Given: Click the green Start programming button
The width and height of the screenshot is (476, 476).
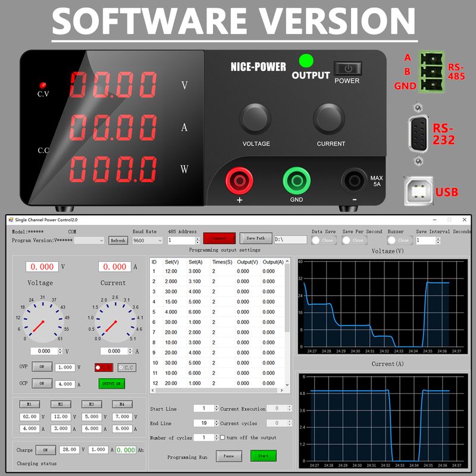Looking at the screenshot, I should tap(263, 456).
